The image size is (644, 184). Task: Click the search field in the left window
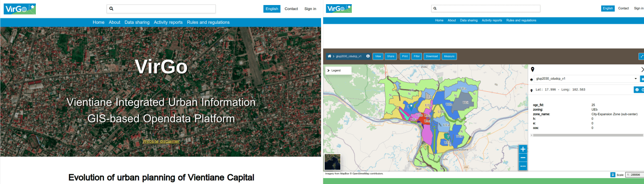[161, 9]
